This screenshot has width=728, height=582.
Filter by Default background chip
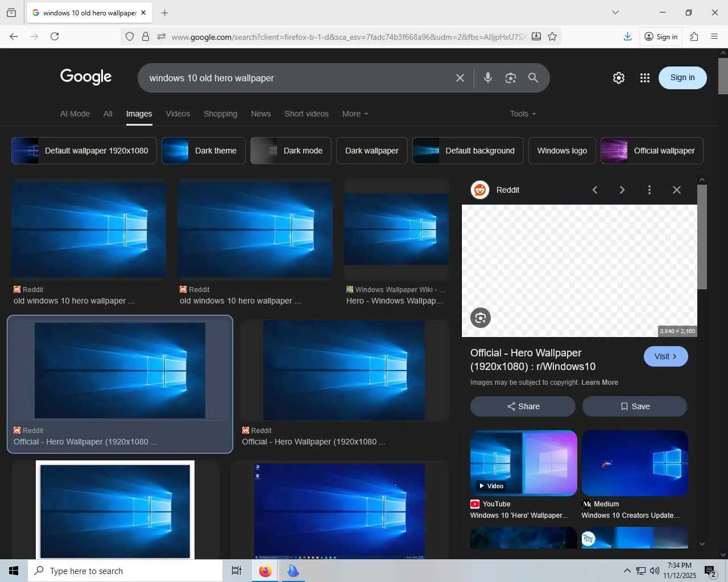(468, 151)
